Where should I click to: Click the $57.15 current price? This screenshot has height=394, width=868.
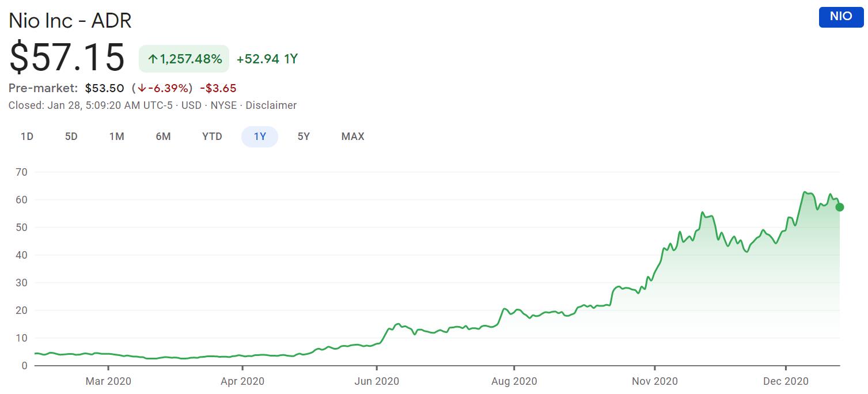67,58
